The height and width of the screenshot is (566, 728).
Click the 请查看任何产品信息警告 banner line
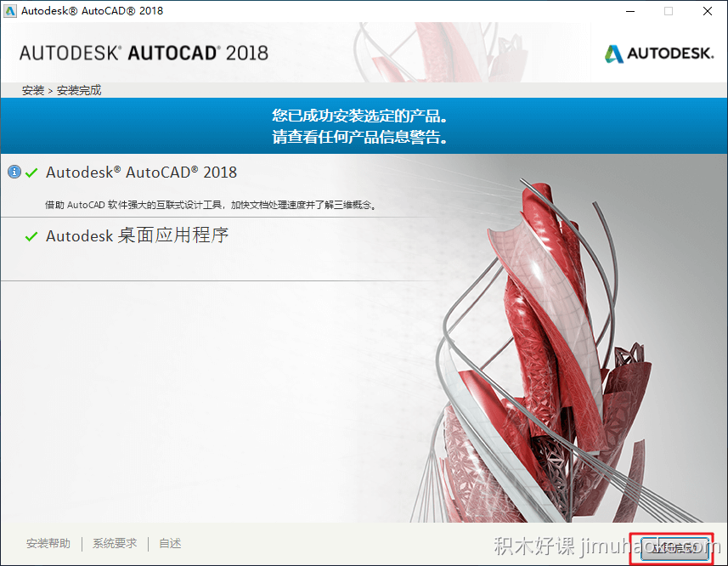tap(359, 137)
